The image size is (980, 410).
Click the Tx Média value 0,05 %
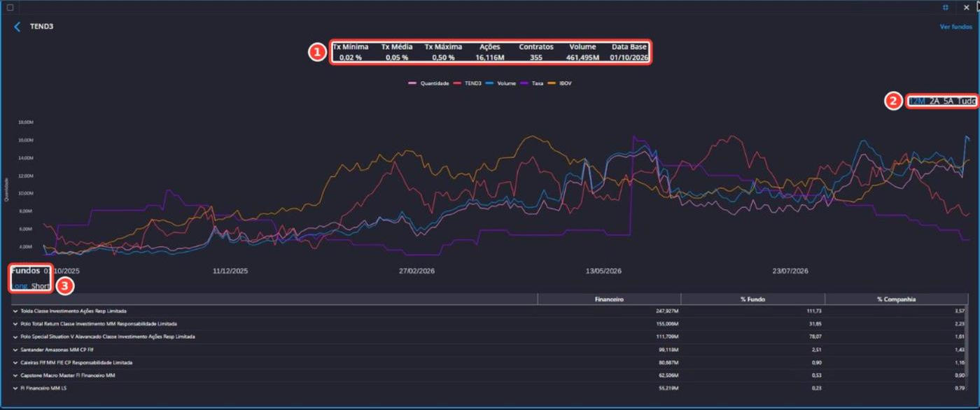point(396,57)
